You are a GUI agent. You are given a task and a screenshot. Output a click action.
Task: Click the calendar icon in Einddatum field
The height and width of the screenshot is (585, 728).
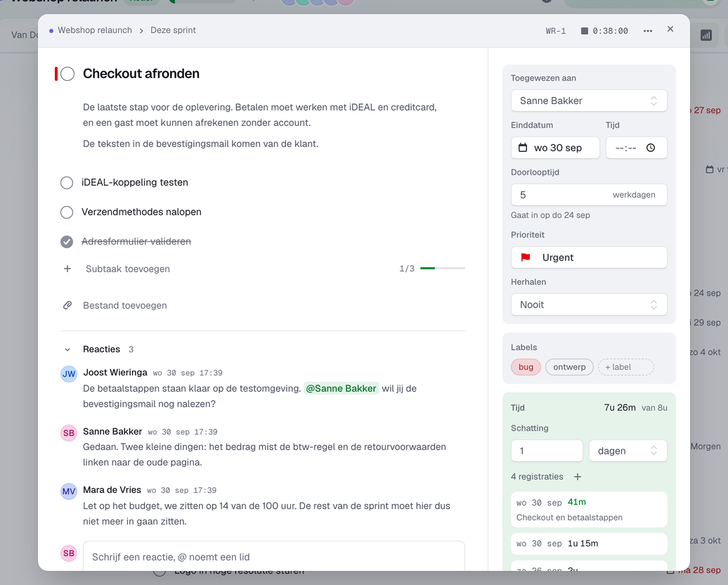click(523, 148)
